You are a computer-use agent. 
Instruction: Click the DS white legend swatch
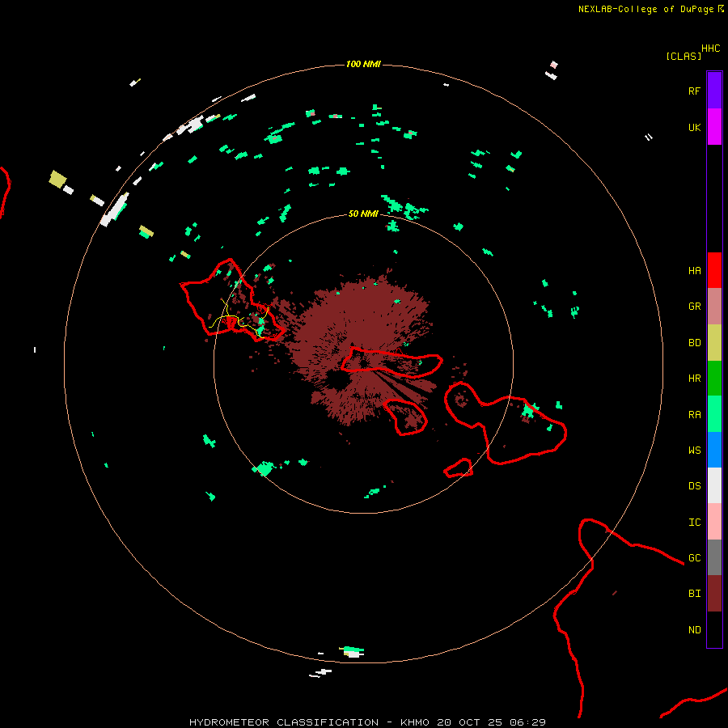[x=714, y=485]
